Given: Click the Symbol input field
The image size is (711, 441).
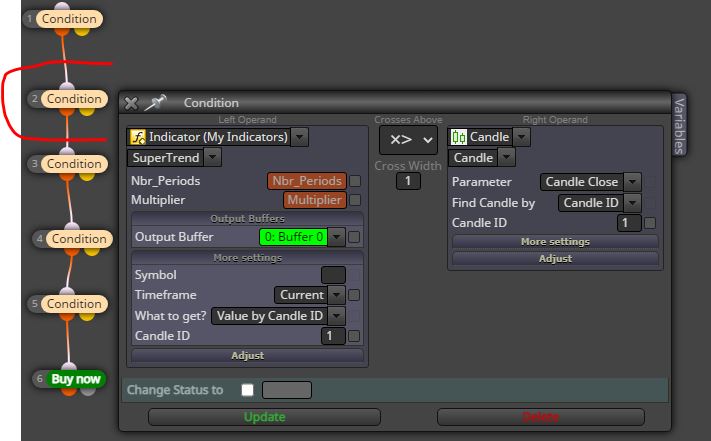Looking at the screenshot, I should pos(333,275).
